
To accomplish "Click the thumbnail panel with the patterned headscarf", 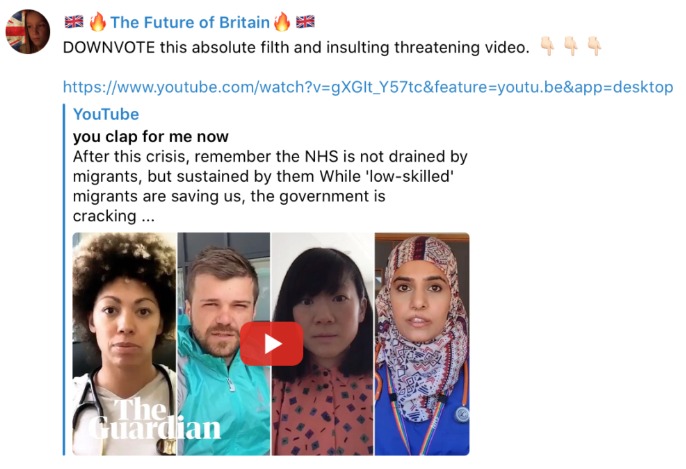I will [x=422, y=344].
